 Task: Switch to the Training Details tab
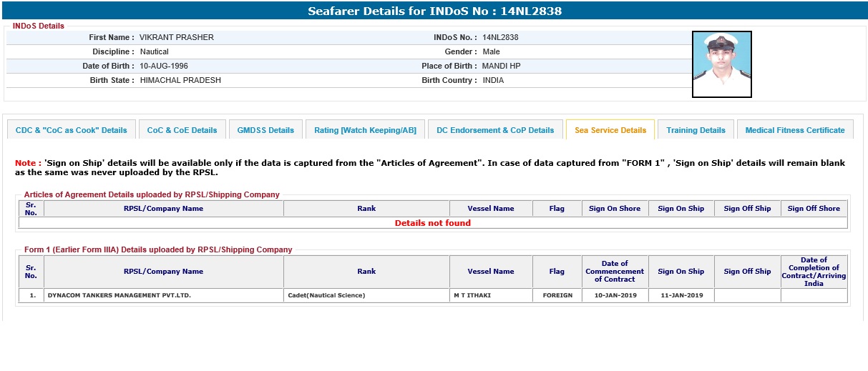(x=696, y=130)
